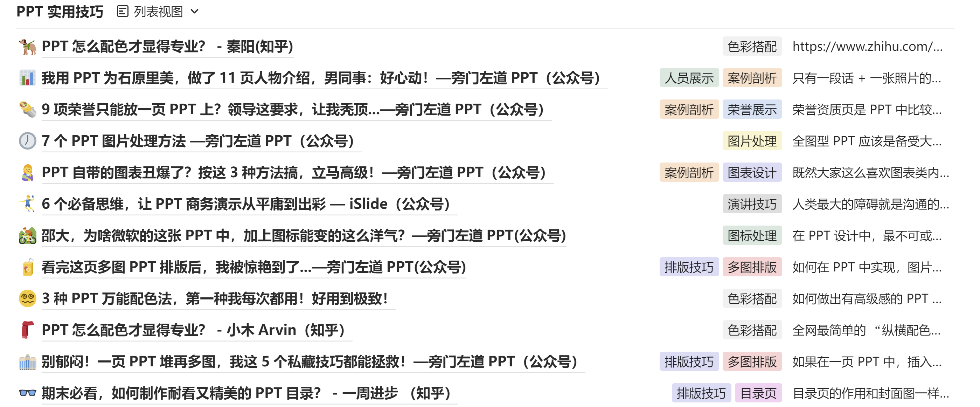Click the pink 目录页 tag
Screen dimensions: 980x407
(x=758, y=393)
